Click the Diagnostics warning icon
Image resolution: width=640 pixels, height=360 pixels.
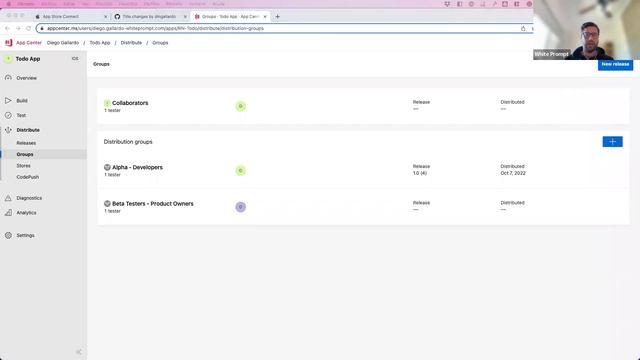8,198
